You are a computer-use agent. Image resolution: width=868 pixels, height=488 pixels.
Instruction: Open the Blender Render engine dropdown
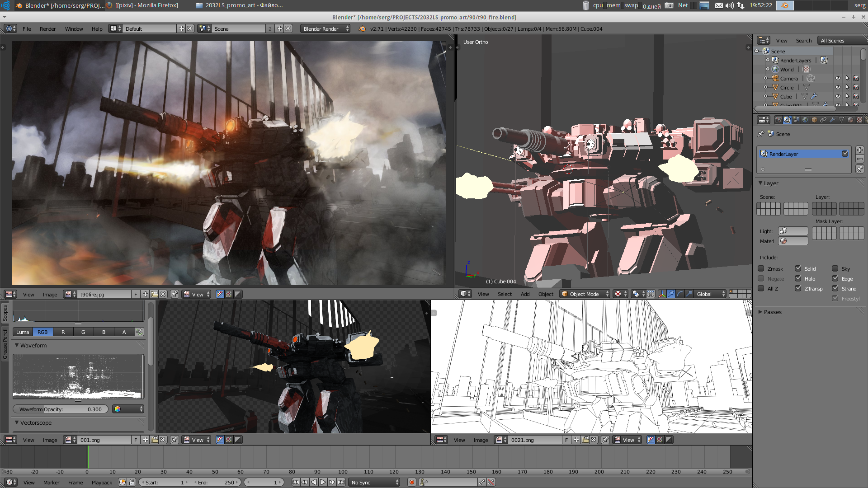coord(325,28)
